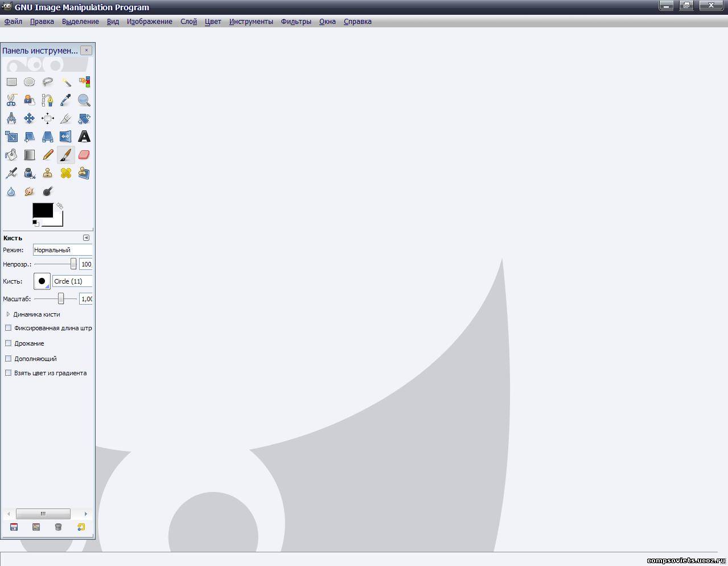
Task: Select the Shear tool
Action: [30, 137]
